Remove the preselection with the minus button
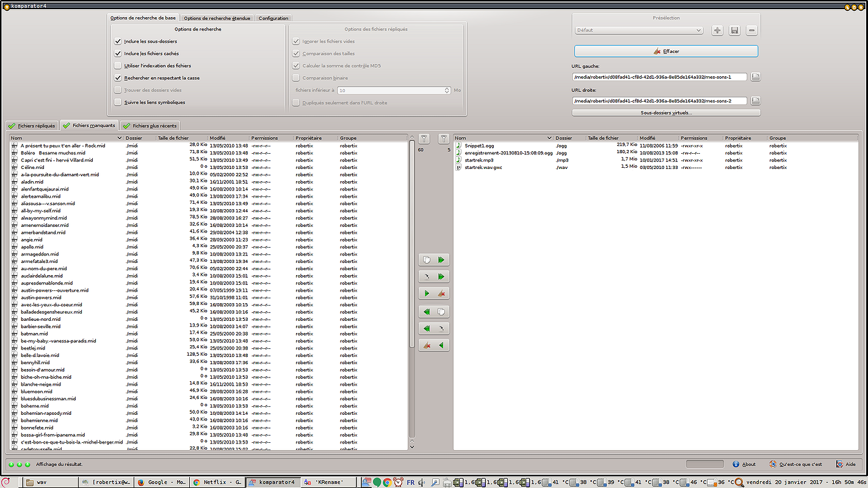The height and width of the screenshot is (488, 868). click(x=752, y=30)
